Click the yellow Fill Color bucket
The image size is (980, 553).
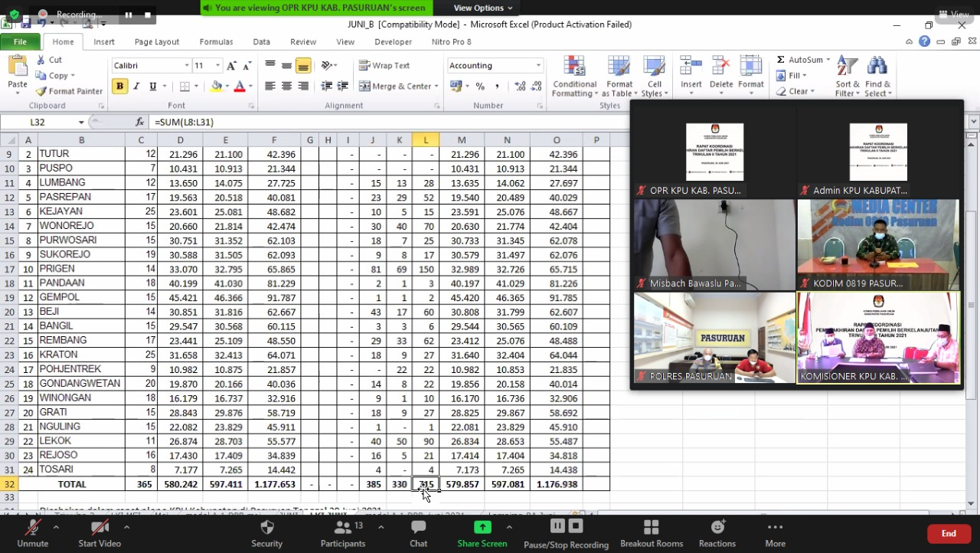coord(217,87)
